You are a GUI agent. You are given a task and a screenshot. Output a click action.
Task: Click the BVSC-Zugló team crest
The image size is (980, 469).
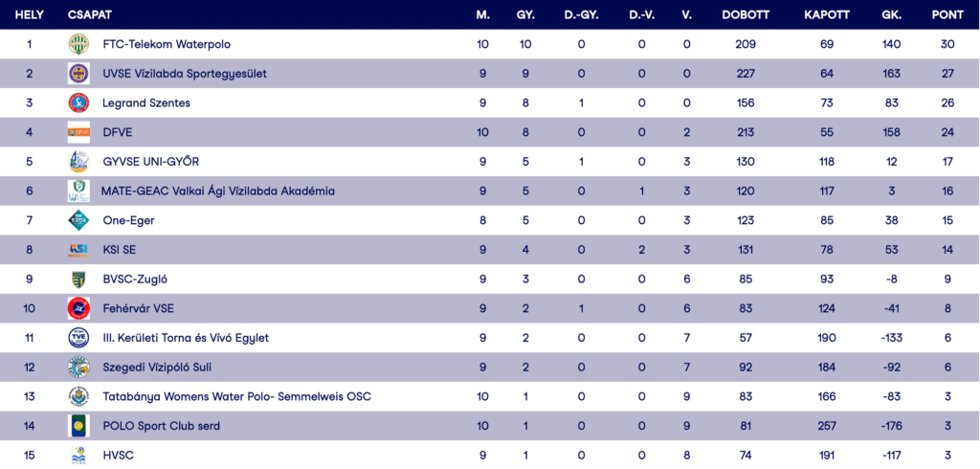tap(78, 279)
